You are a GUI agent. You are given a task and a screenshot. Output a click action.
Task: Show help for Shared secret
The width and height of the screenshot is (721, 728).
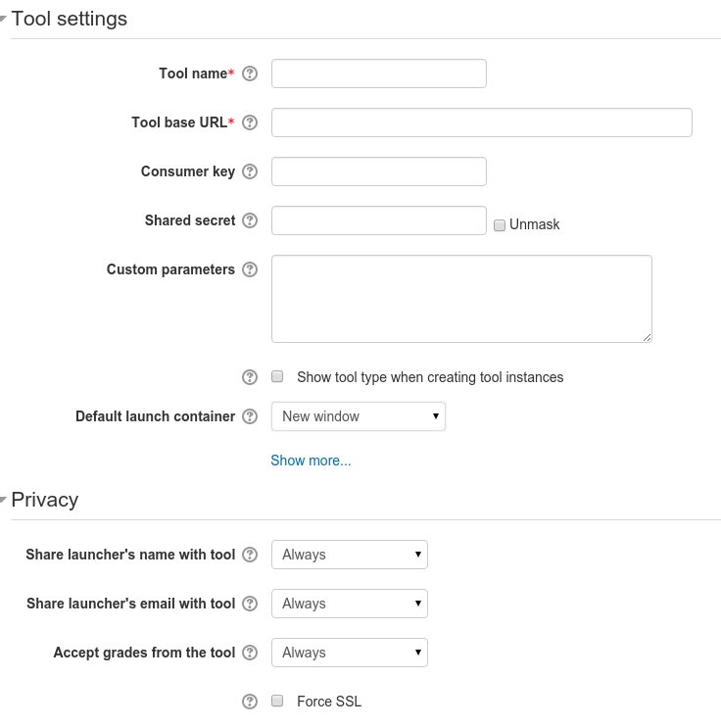click(250, 220)
